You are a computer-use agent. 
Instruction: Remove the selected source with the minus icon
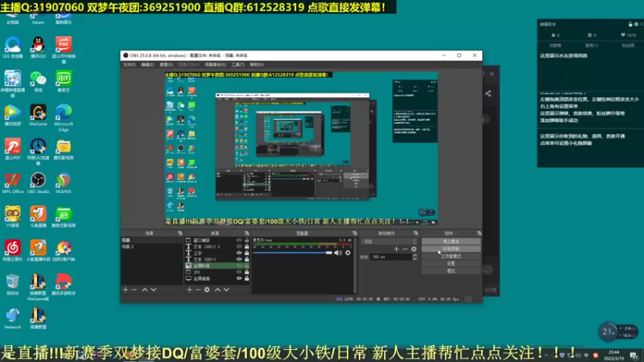[x=198, y=290]
